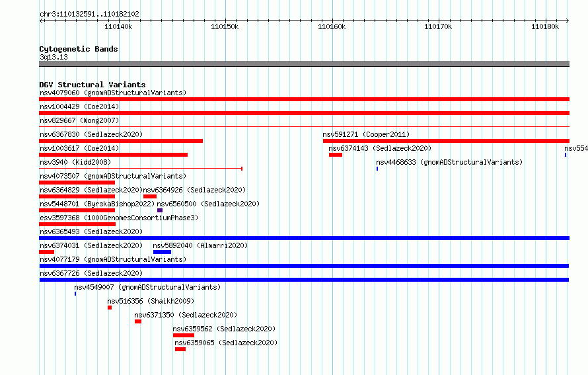The height and width of the screenshot is (375, 588).
Task: Click the 110150k ruler tick label
Action: point(225,26)
